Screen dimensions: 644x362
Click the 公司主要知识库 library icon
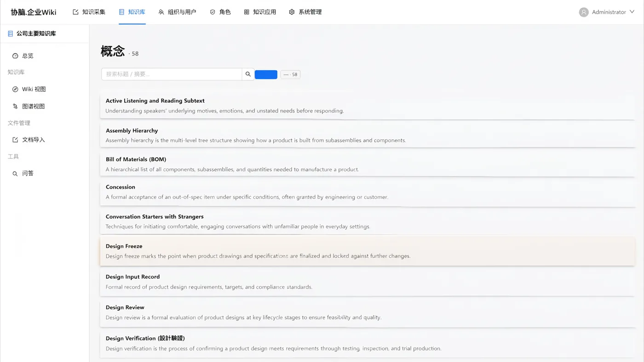pos(10,34)
